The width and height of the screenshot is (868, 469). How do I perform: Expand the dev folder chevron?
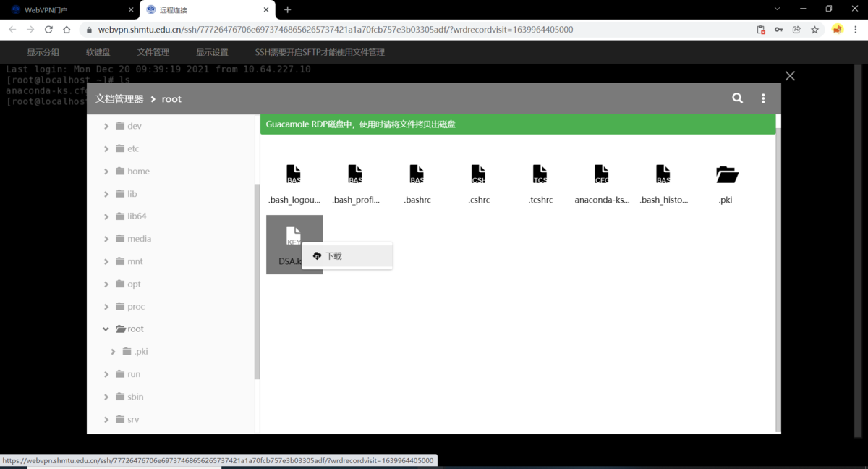(x=106, y=126)
